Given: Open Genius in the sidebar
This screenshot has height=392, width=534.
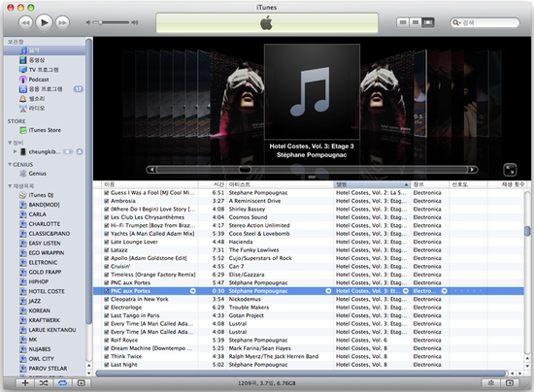Looking at the screenshot, I should [45, 174].
